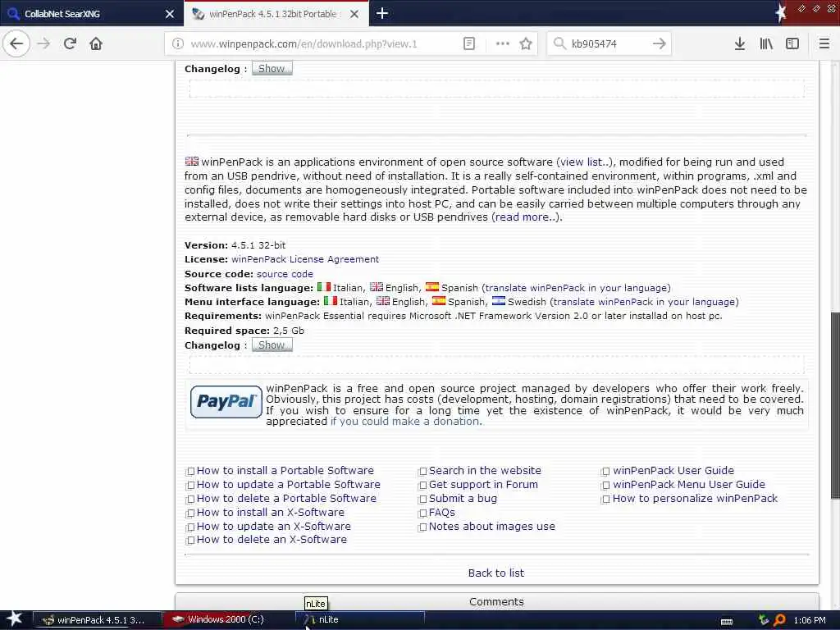Viewport: 840px width, 630px height.
Task: Open Get support in Forum link
Action: click(483, 484)
